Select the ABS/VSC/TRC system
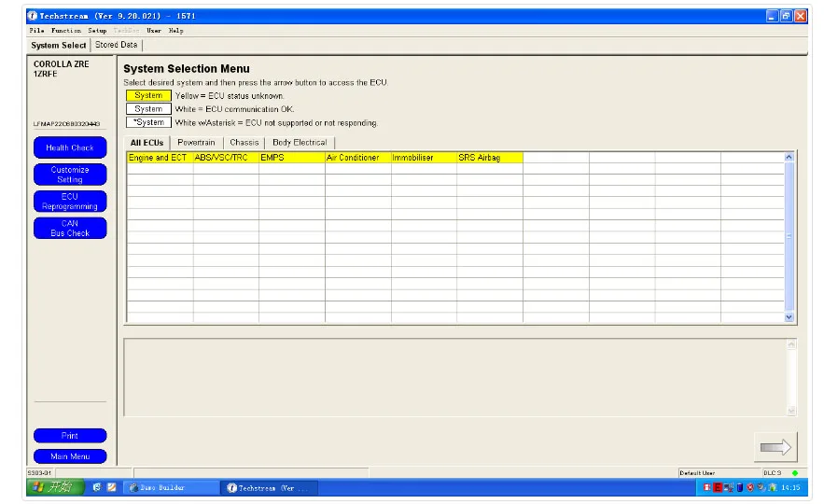Viewport: 824px width, 504px height. [x=226, y=158]
